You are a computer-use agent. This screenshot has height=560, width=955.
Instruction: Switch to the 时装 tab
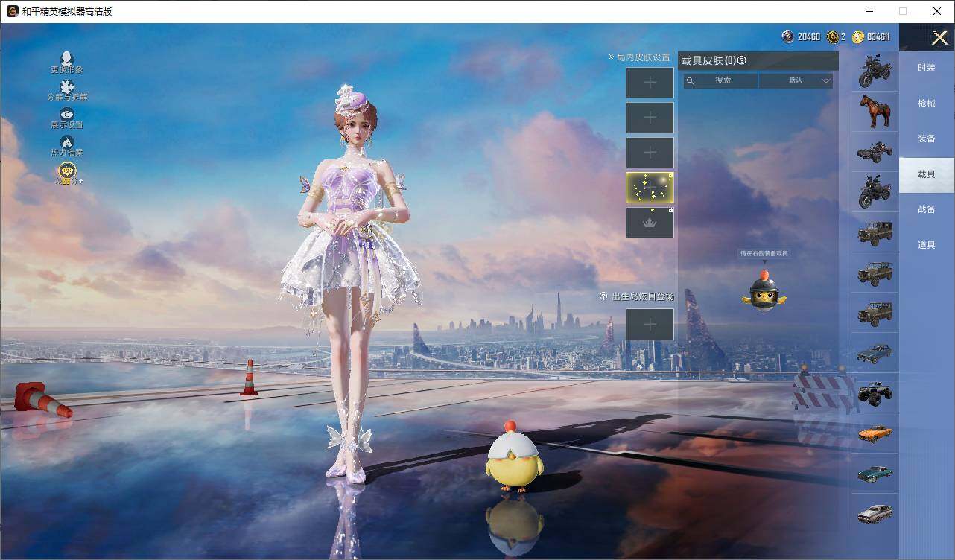pos(927,68)
